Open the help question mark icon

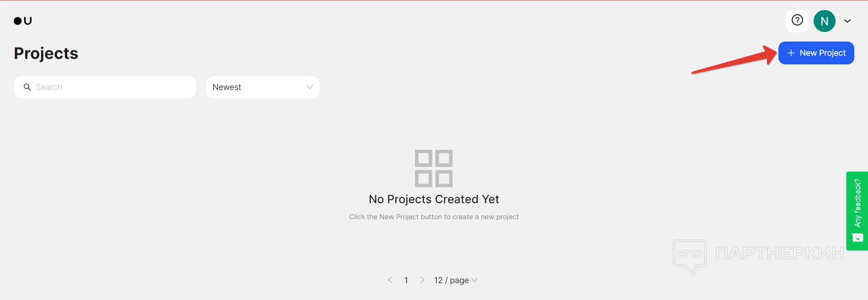tap(797, 21)
